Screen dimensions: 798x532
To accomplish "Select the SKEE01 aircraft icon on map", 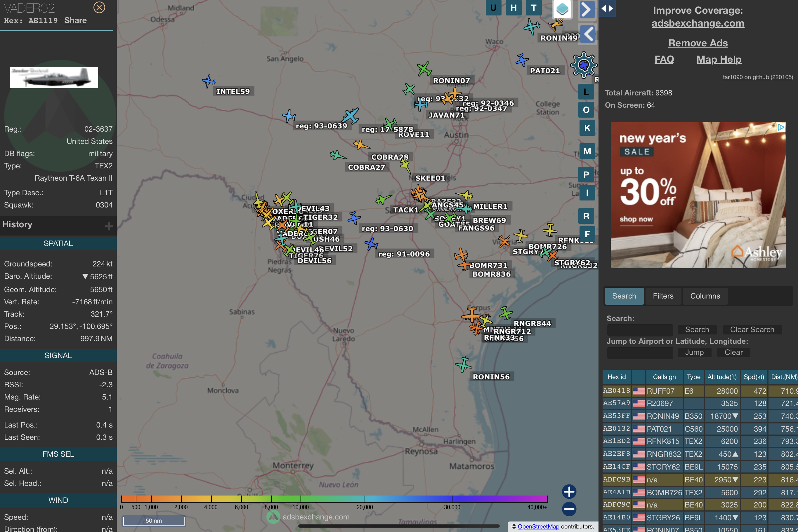I will coord(405,166).
